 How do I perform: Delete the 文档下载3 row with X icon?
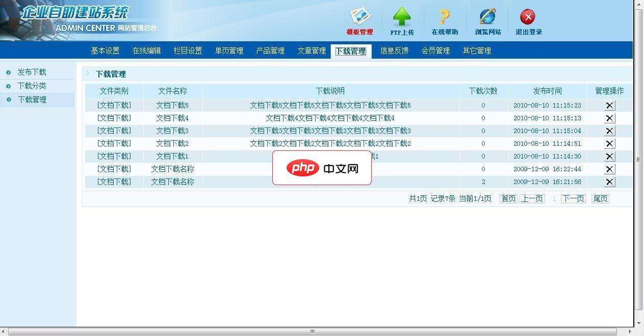pyautogui.click(x=609, y=131)
